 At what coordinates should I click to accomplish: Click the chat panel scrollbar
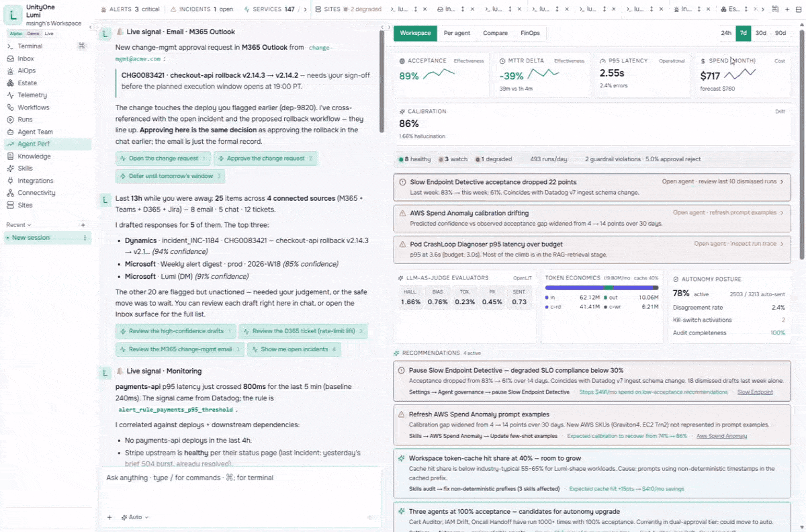(x=382, y=81)
